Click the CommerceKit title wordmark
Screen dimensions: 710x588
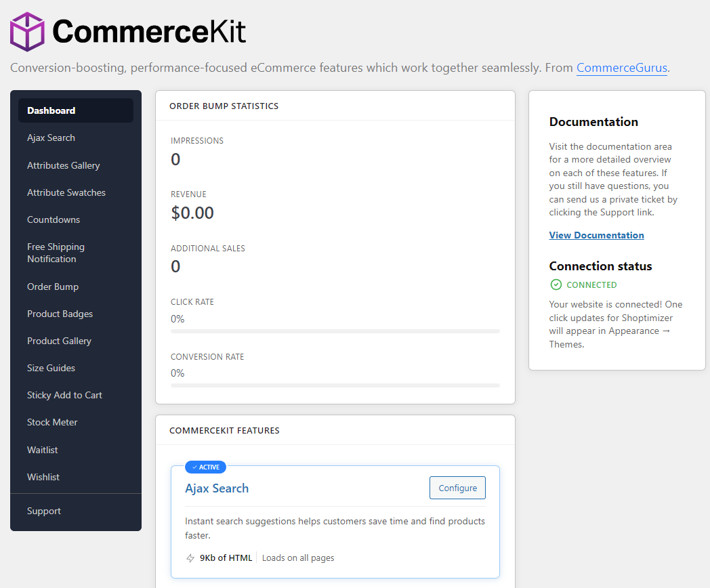(x=150, y=31)
